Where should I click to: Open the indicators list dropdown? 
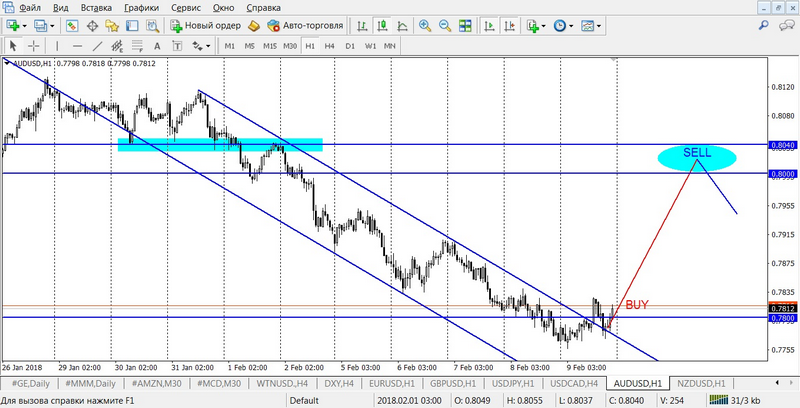tap(535, 25)
